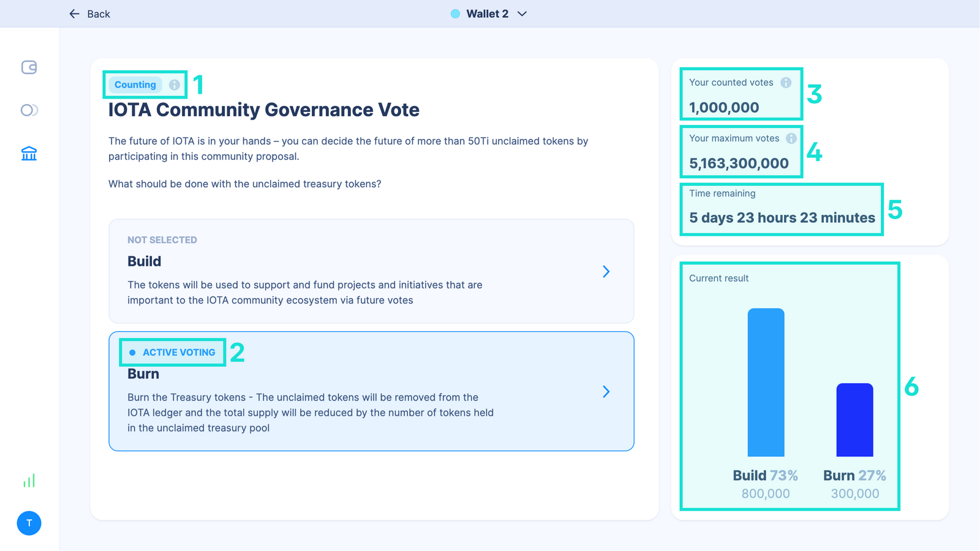Click the Counting status badge
The image size is (980, 551).
click(x=135, y=85)
